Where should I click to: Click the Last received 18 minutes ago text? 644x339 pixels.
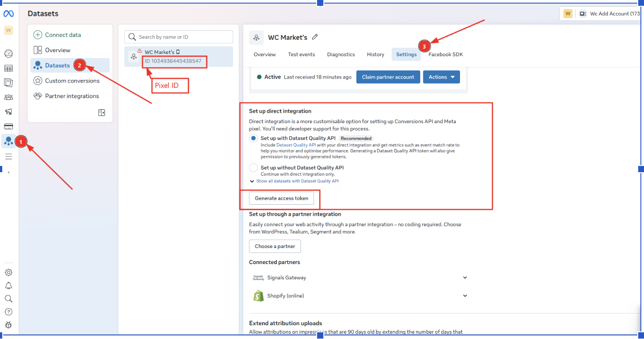tap(318, 77)
